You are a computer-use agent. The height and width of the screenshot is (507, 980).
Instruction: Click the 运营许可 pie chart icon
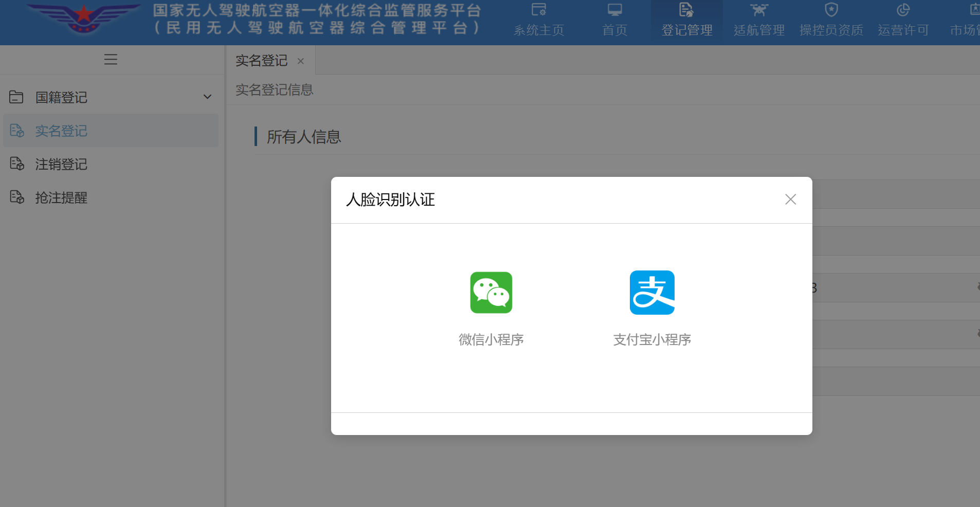903,10
